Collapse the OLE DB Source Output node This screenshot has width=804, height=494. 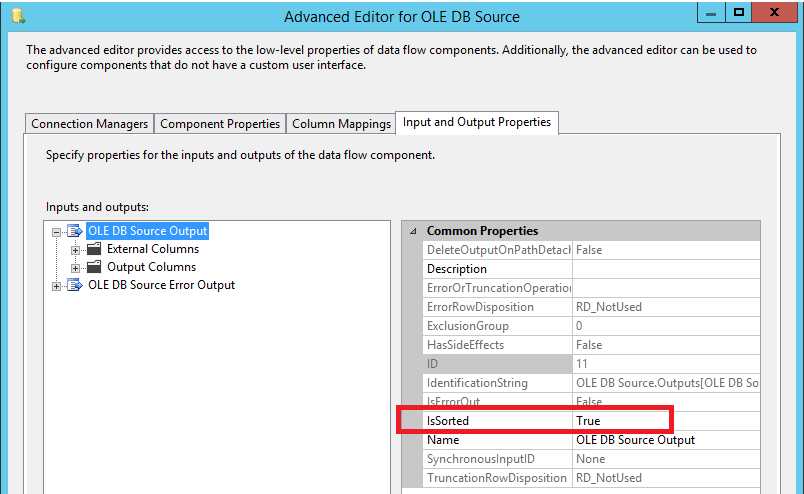(56, 232)
